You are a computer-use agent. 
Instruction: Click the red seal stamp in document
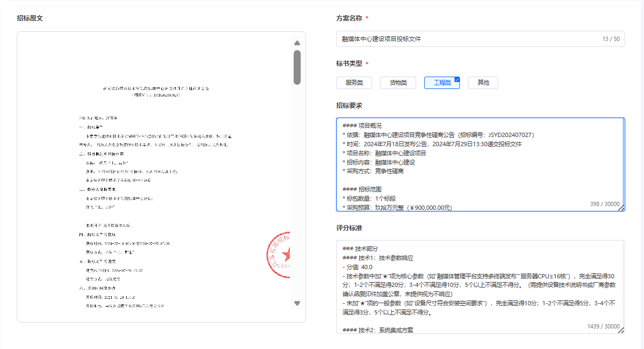click(x=279, y=255)
